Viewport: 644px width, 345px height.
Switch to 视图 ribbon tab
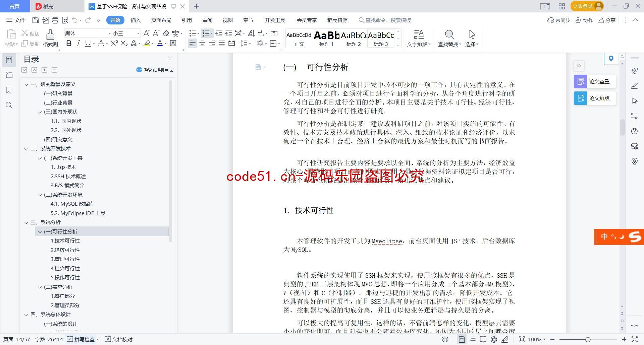(227, 20)
